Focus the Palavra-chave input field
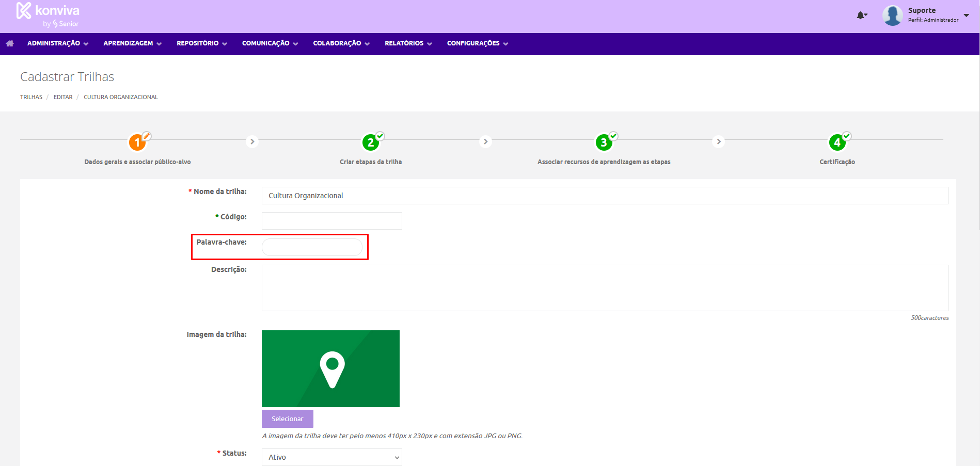 pos(312,247)
